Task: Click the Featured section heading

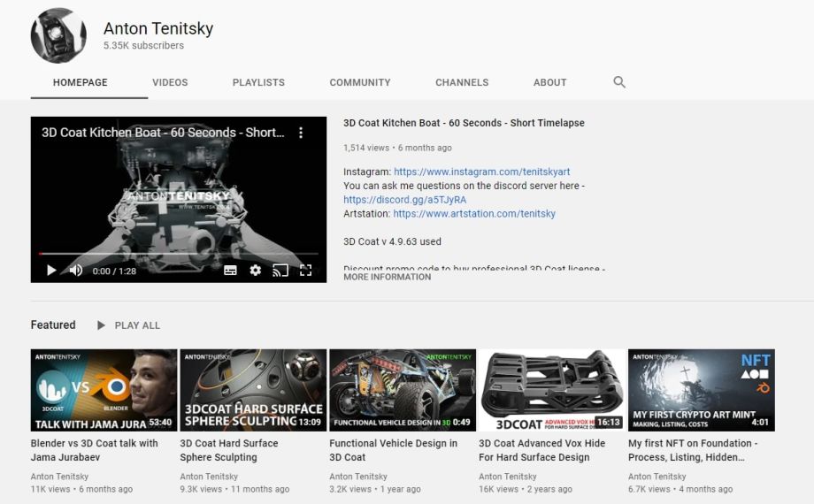Action: 53,325
